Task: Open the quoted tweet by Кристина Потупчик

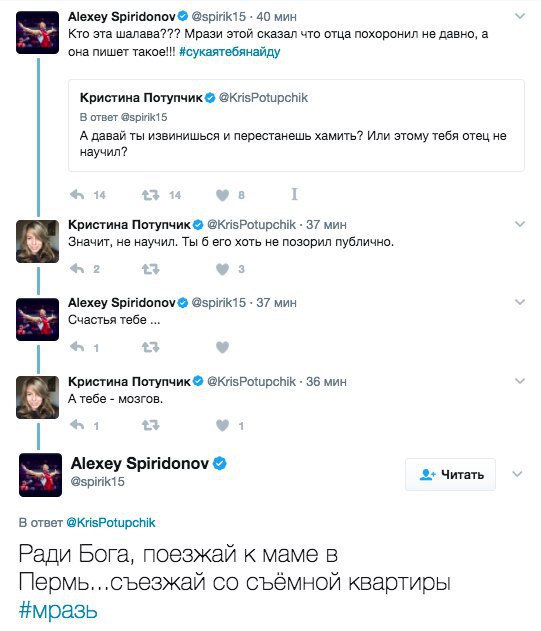Action: click(296, 125)
